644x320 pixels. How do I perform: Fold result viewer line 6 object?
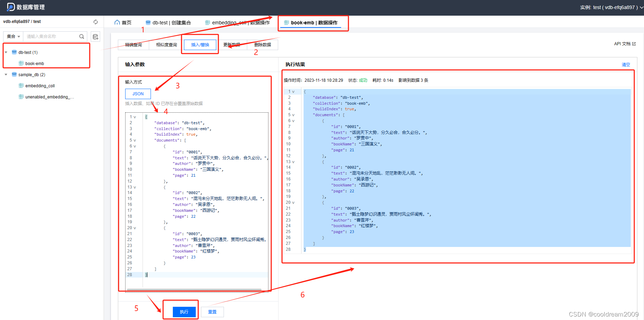coord(293,121)
